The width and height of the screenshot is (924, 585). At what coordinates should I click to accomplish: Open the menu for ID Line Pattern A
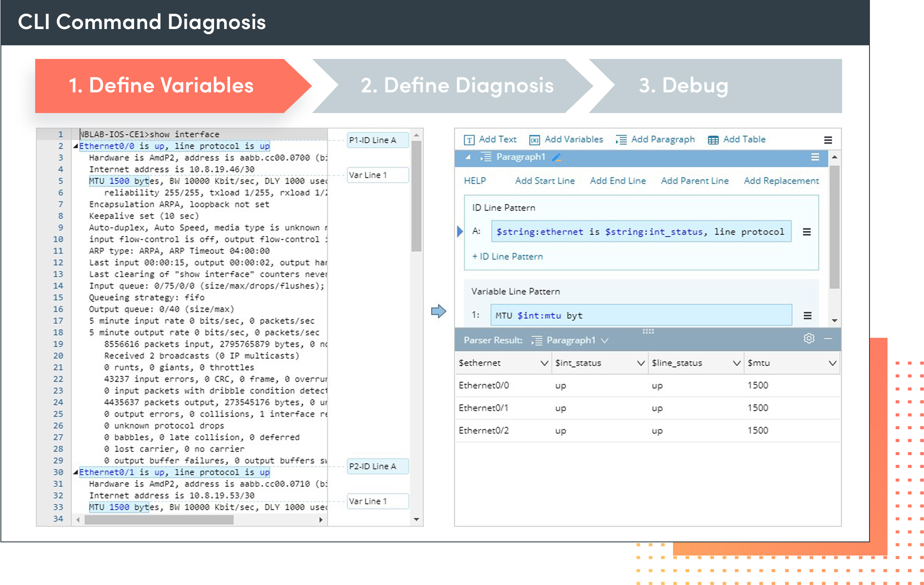coord(807,232)
